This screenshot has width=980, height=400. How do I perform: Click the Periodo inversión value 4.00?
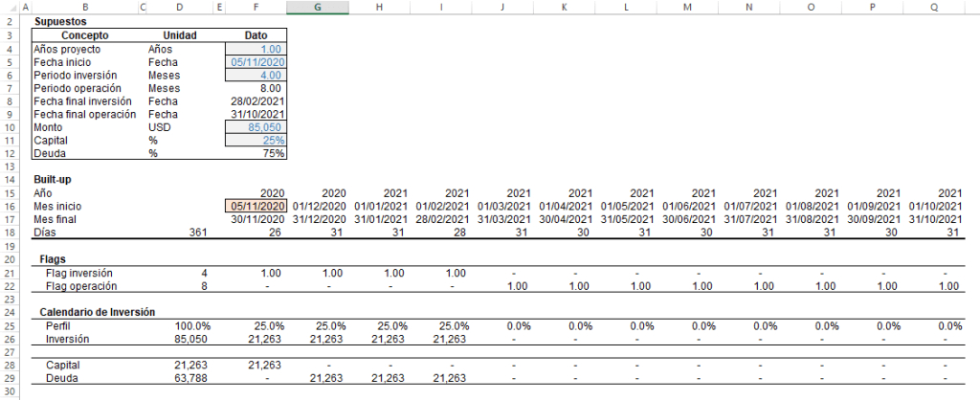(x=256, y=75)
